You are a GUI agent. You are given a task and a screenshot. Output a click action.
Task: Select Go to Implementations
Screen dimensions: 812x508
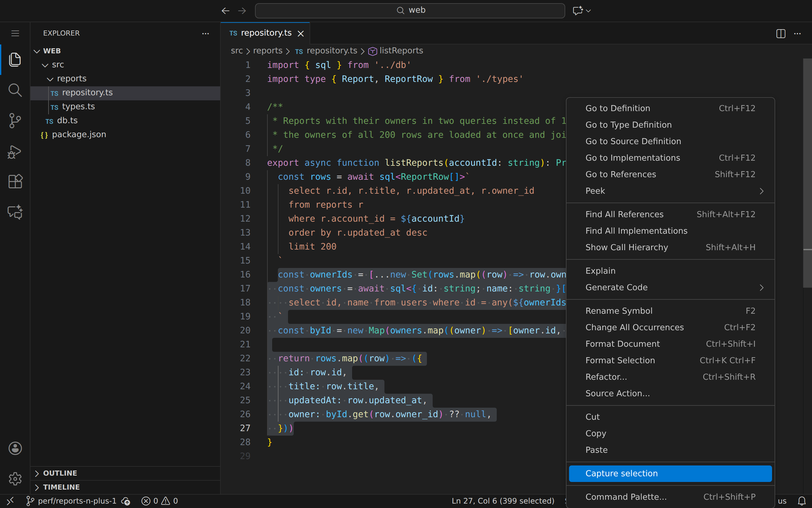coord(670,158)
